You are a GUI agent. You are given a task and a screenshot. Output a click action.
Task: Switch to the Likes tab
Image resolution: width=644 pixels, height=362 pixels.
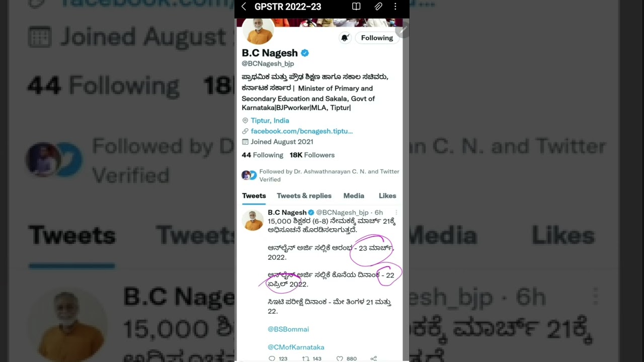click(x=387, y=196)
